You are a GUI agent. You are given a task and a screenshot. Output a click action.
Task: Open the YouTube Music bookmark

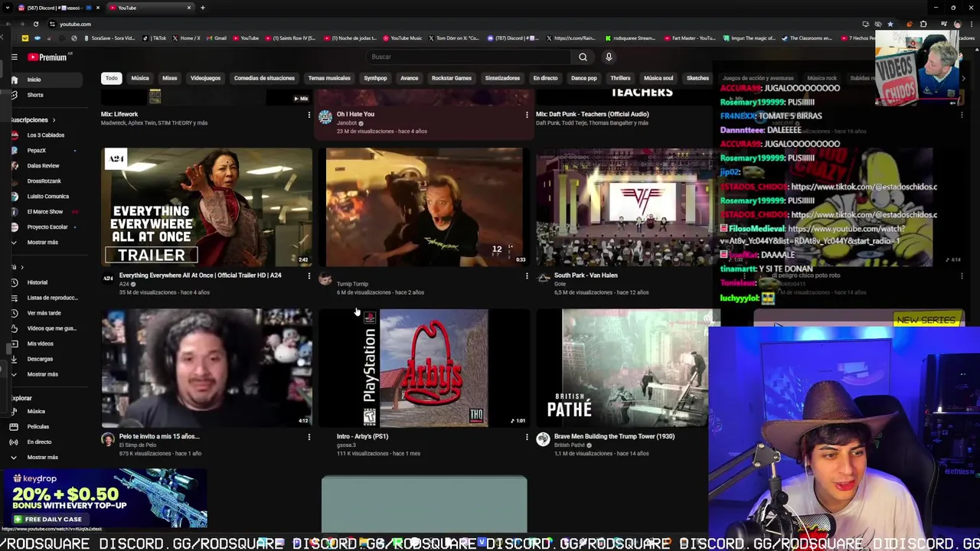tap(403, 38)
